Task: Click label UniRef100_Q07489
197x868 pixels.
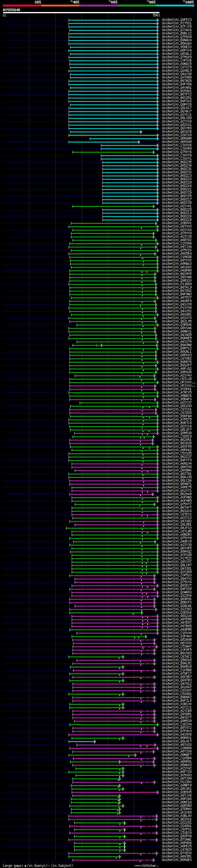Action: [177, 78]
